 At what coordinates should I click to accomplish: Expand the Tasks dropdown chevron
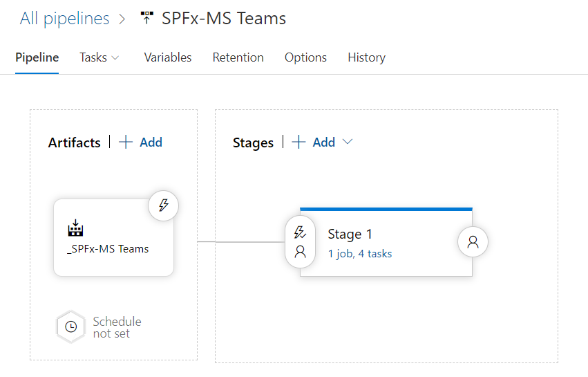115,58
